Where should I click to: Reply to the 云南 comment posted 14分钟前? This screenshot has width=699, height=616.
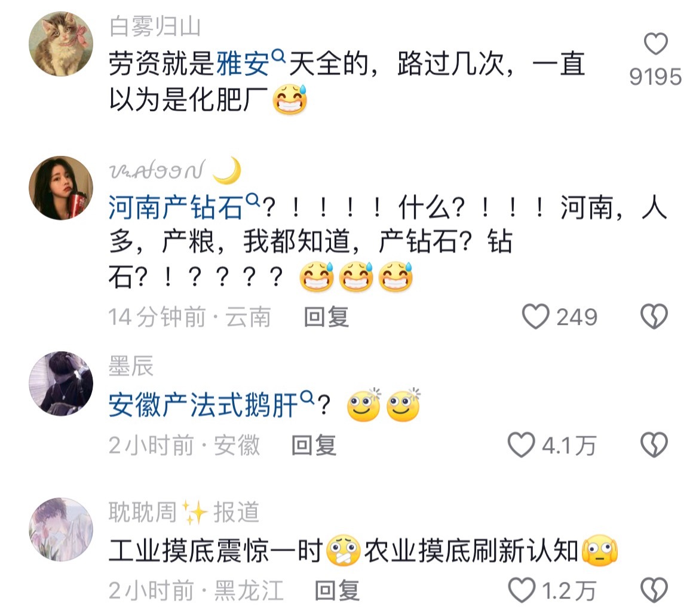[x=326, y=317]
